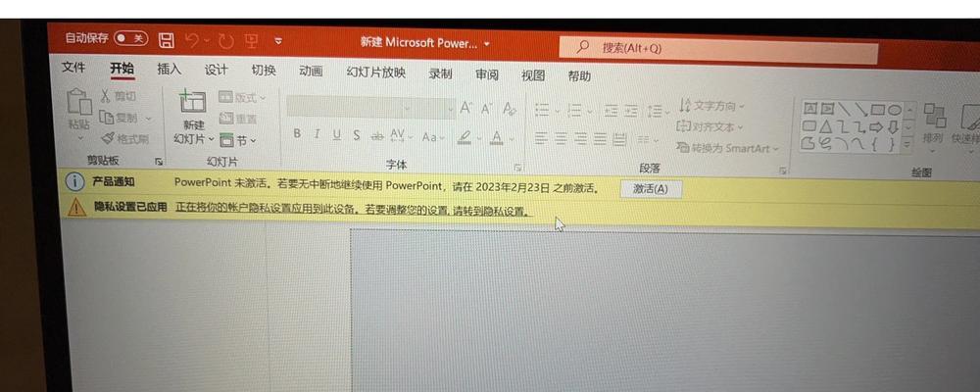The width and height of the screenshot is (980, 392).
Task: Toggle Italic formatting
Action: 317,134
